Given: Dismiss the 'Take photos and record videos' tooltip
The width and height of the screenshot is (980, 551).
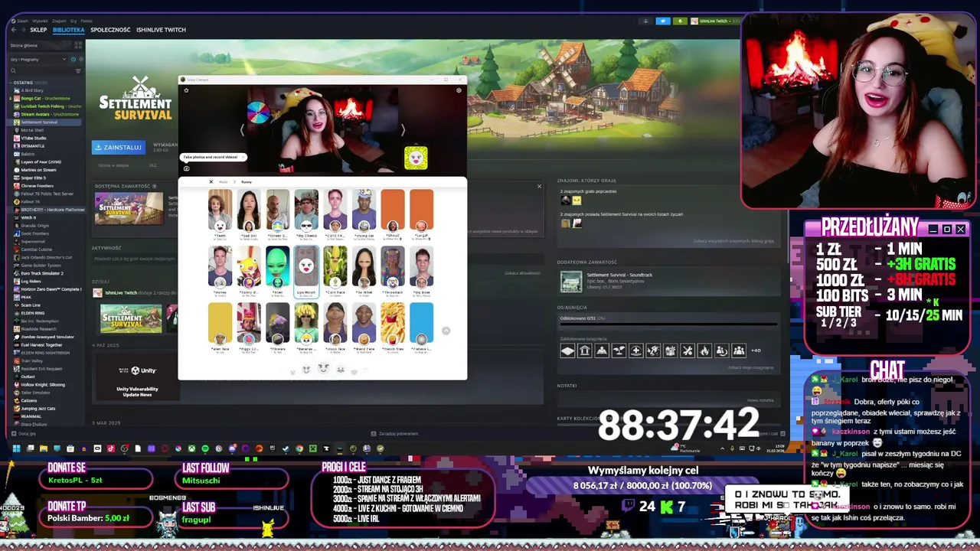Looking at the screenshot, I should (x=243, y=157).
